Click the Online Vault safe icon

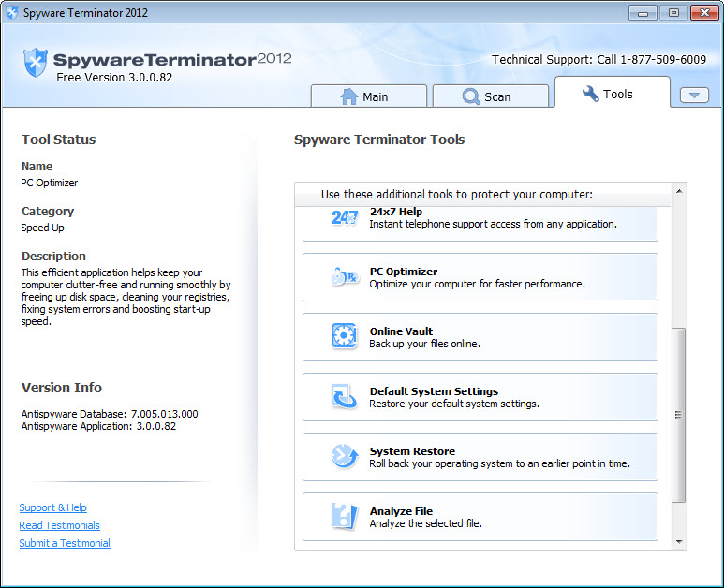[x=344, y=336]
